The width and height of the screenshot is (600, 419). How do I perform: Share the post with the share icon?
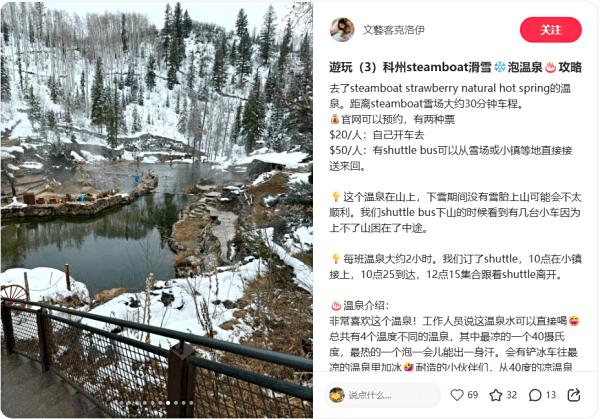574,395
